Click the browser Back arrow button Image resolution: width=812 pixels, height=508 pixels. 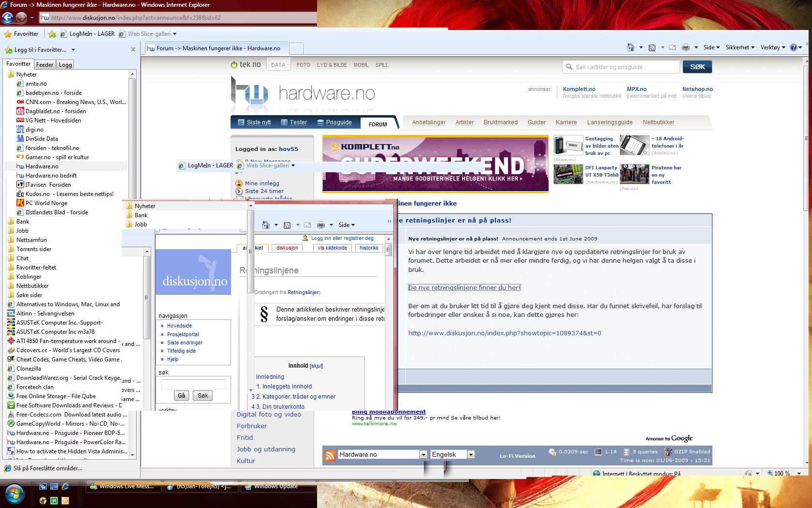[7, 18]
